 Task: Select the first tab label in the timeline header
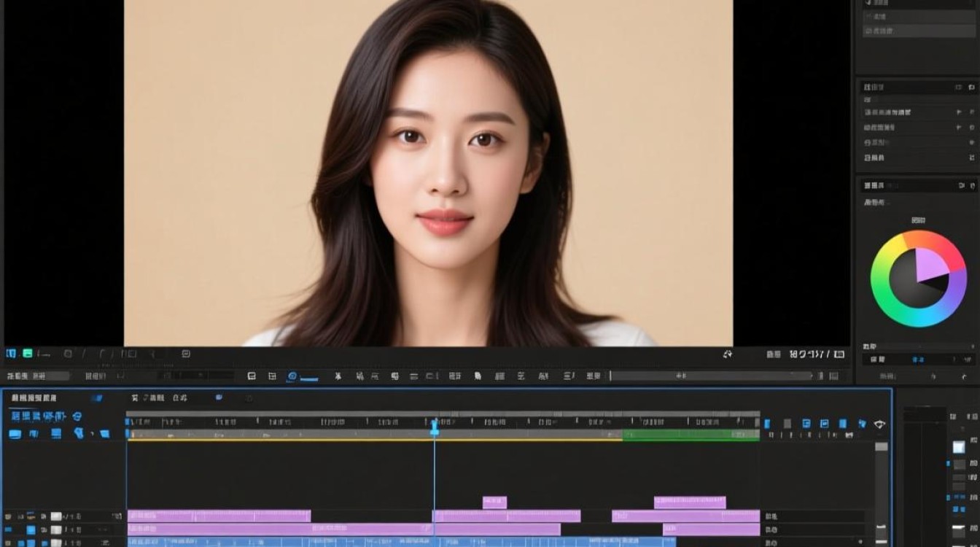34,398
